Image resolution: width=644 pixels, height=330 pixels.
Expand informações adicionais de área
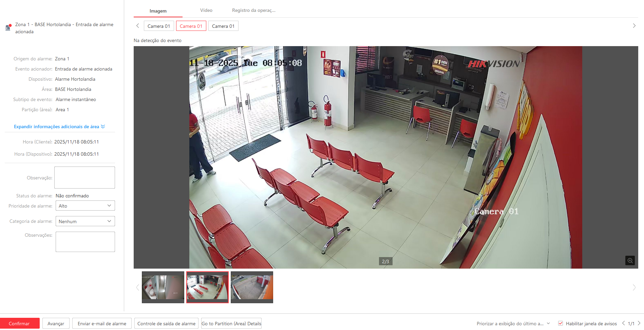[59, 127]
